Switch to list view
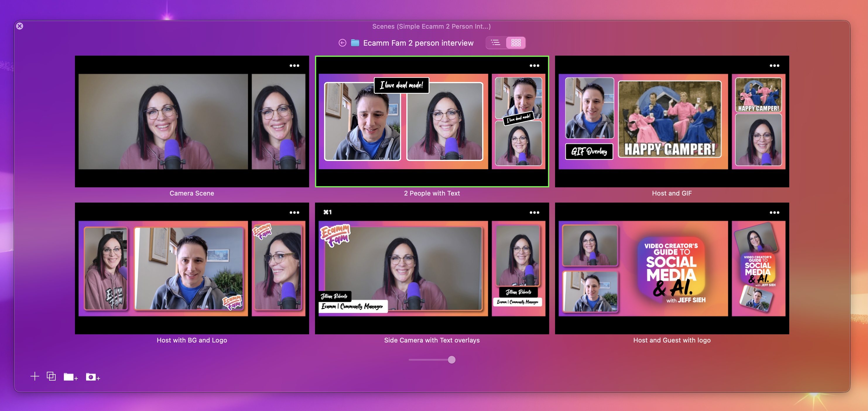The image size is (868, 411). pyautogui.click(x=496, y=43)
